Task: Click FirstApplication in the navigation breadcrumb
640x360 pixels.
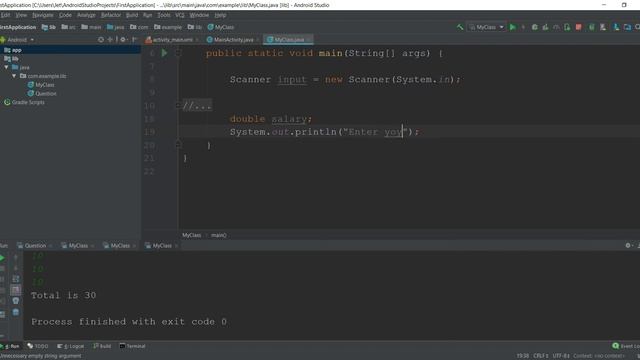Action: [x=18, y=27]
